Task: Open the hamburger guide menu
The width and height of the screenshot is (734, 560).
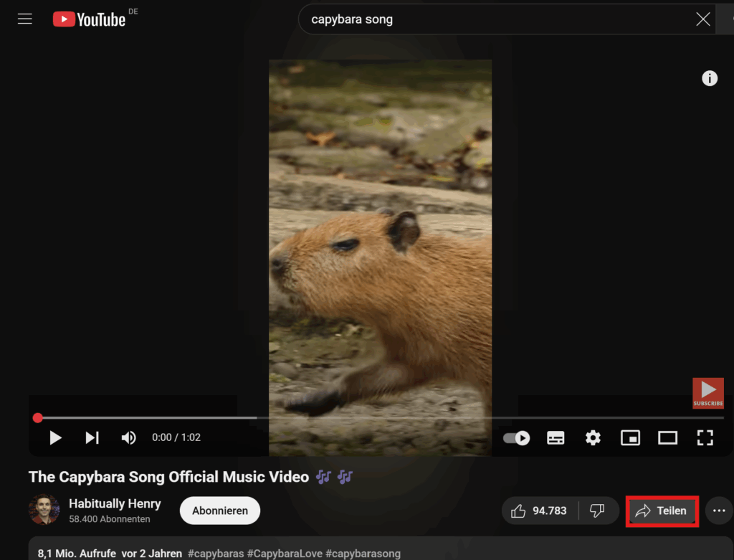Action: click(x=25, y=19)
